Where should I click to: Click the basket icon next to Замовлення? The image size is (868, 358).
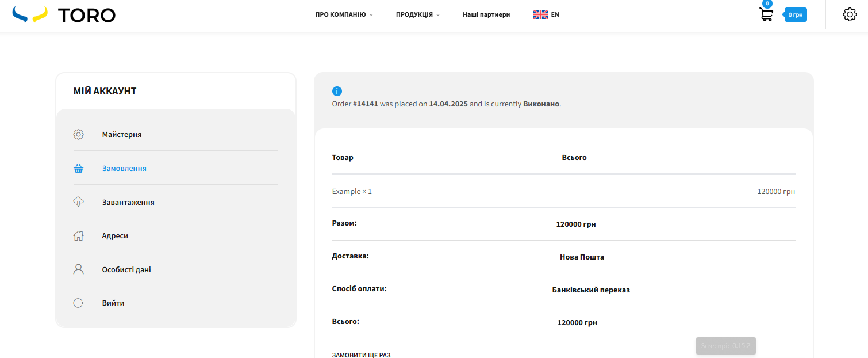tap(79, 168)
